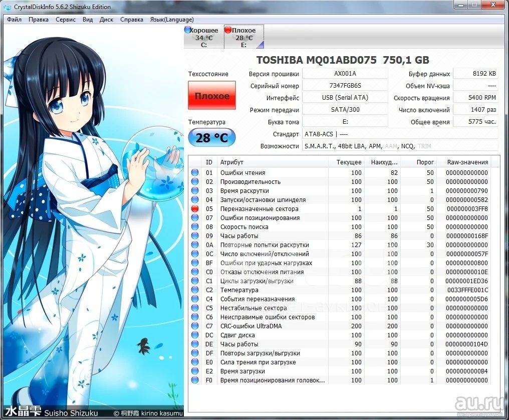Click the status icon for attribute 01 Ошибки чтения
This screenshot has height=420, width=509.
[195, 172]
